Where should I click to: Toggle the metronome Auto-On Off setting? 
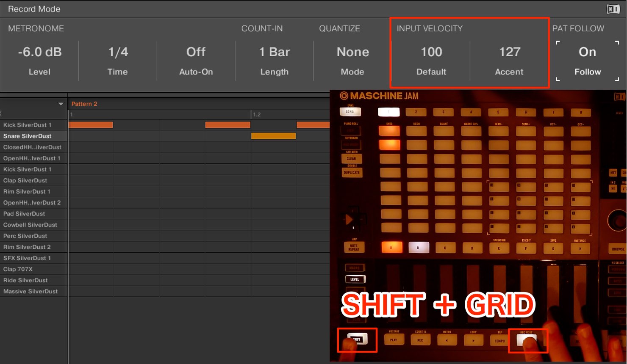(x=196, y=52)
